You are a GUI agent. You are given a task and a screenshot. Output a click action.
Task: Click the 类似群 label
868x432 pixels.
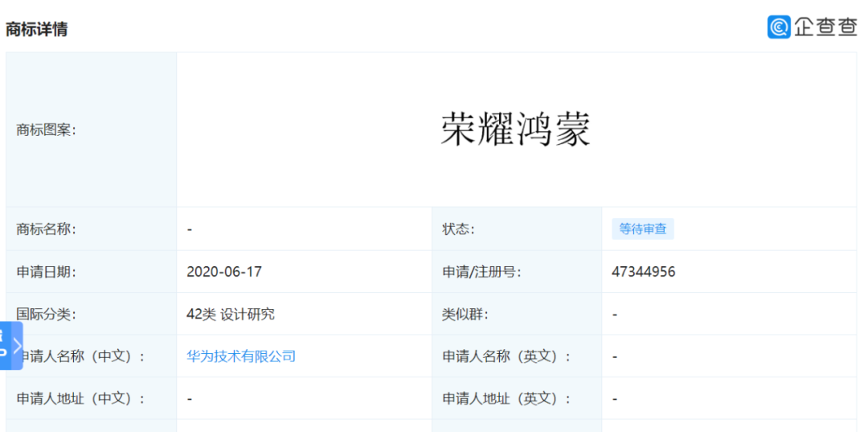(x=465, y=314)
